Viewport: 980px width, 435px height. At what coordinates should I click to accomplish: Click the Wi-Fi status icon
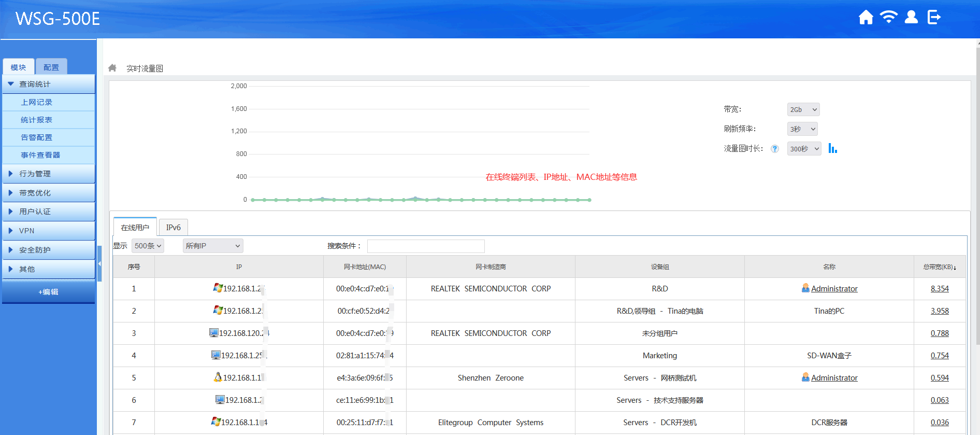(x=888, y=17)
